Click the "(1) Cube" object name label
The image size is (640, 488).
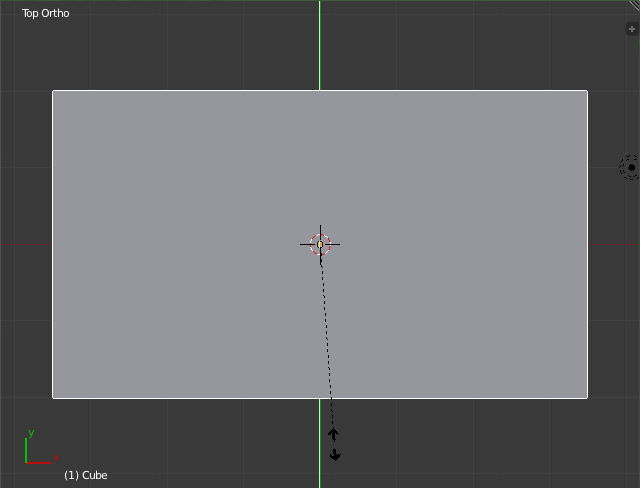click(86, 475)
